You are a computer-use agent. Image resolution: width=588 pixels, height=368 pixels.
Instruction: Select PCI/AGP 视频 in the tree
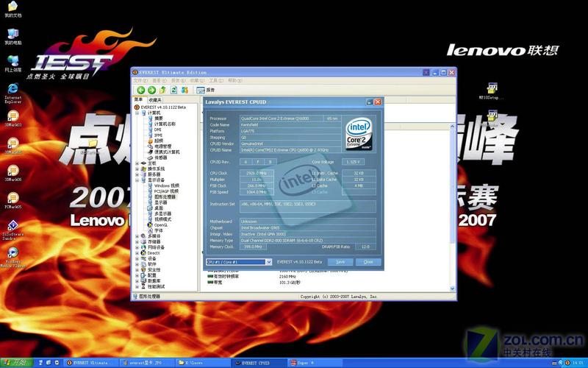pos(167,191)
